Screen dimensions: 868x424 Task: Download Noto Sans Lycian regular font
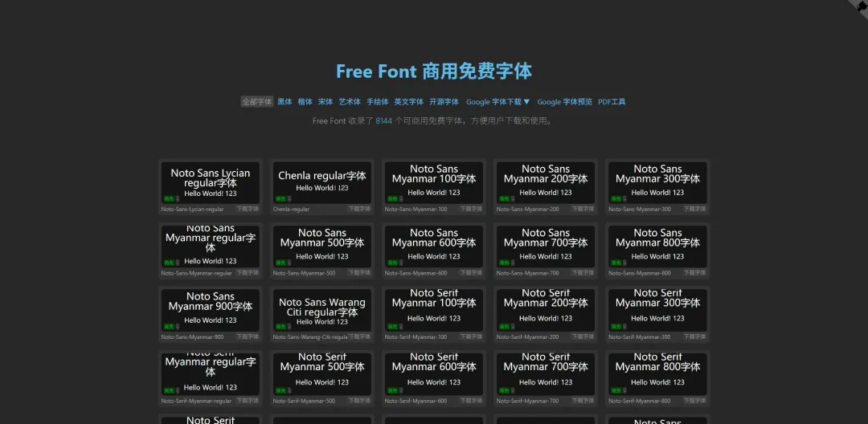pos(248,209)
